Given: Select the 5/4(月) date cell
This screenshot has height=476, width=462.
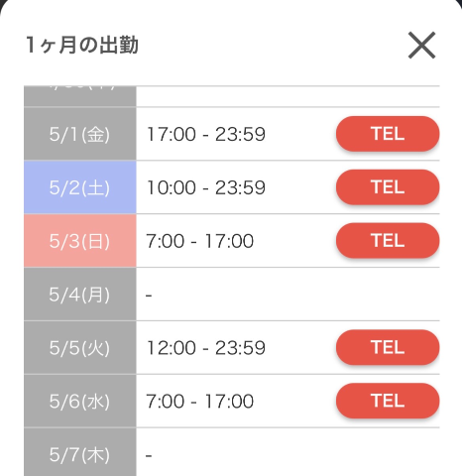Looking at the screenshot, I should pyautogui.click(x=80, y=295).
